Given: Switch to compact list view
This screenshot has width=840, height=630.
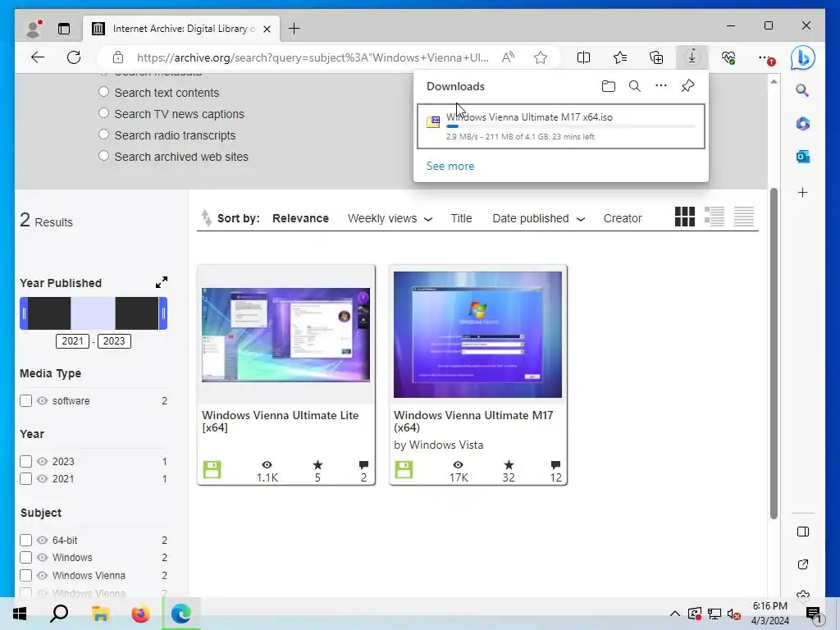Looking at the screenshot, I should tap(743, 217).
